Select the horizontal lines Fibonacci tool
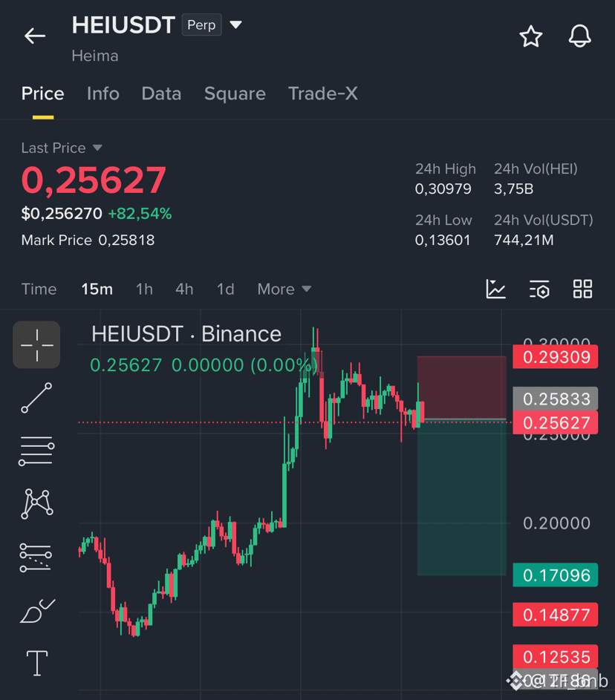The image size is (615, 700). pyautogui.click(x=36, y=451)
